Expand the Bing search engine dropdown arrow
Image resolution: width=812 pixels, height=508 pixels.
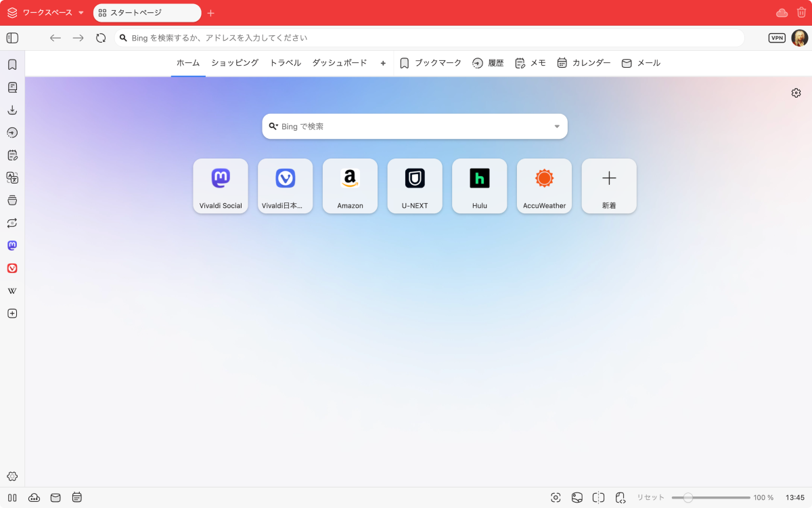point(557,127)
